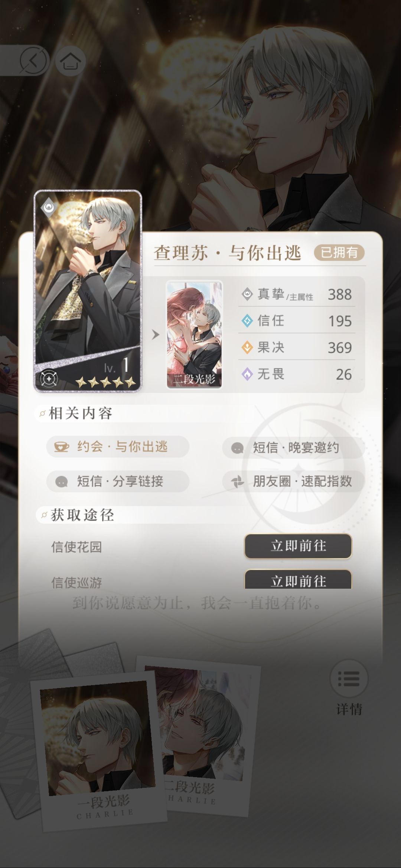The image size is (401, 868).
Task: Select the 二段光影 evolved card thumbnail
Action: [x=194, y=335]
